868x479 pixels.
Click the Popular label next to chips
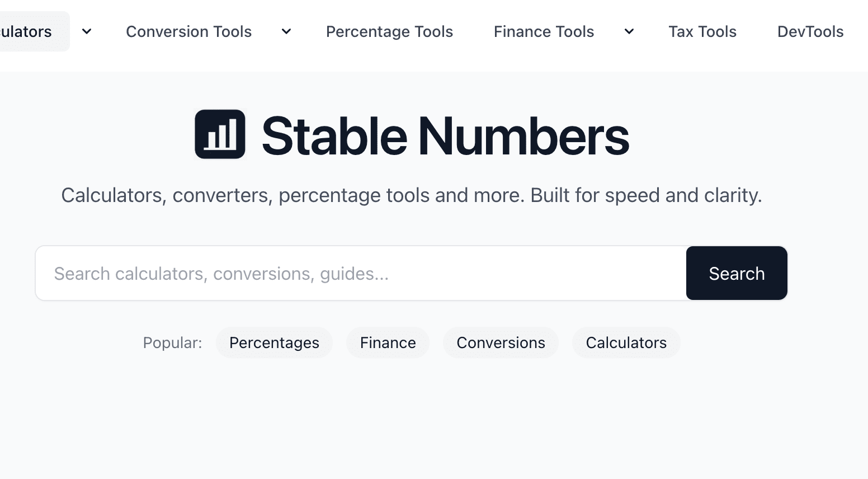coord(172,342)
